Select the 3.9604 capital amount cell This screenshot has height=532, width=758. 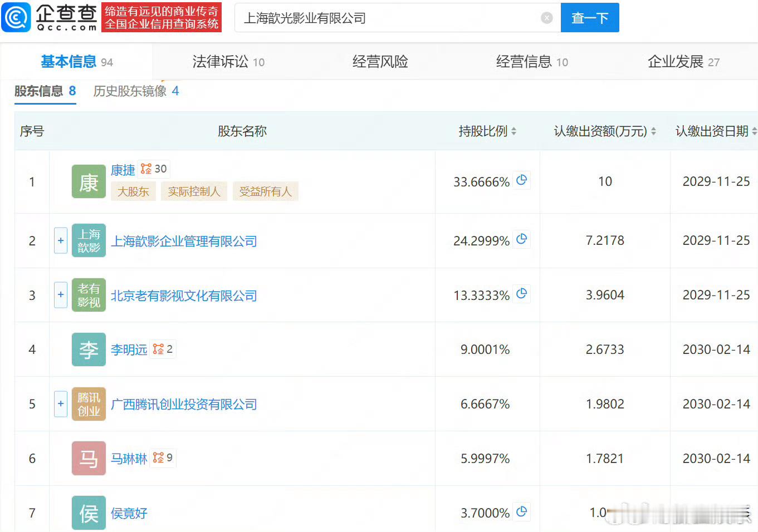[605, 295]
